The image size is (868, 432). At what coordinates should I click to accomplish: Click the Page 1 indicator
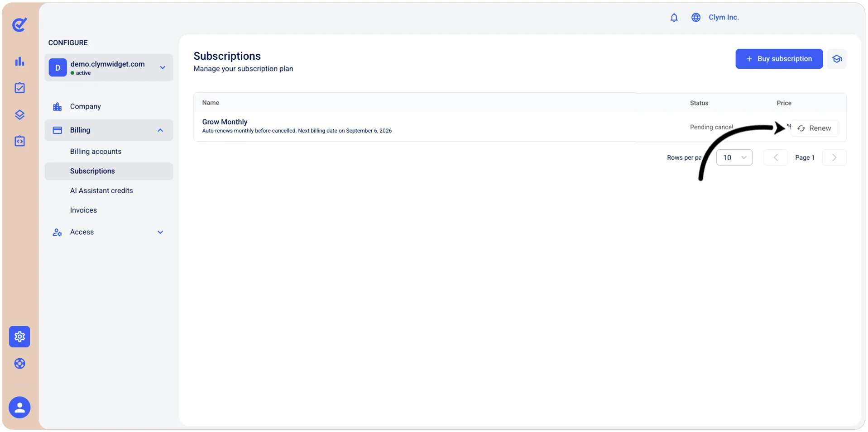tap(805, 157)
